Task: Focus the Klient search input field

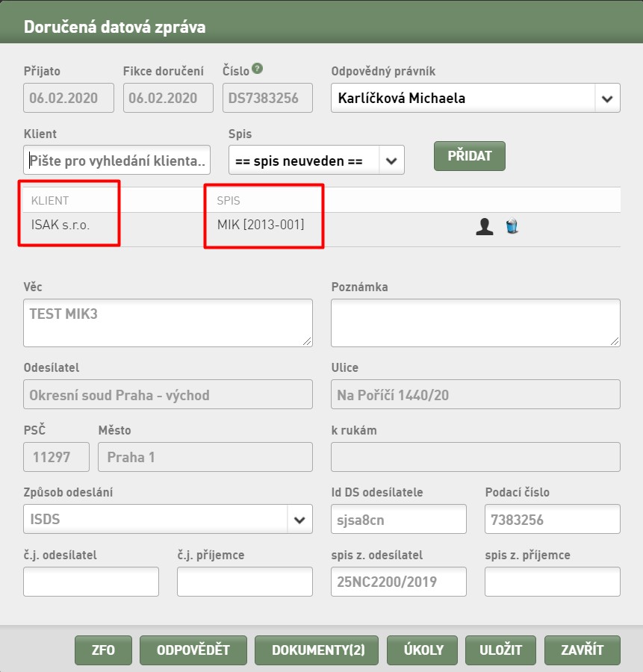Action: pyautogui.click(x=117, y=161)
